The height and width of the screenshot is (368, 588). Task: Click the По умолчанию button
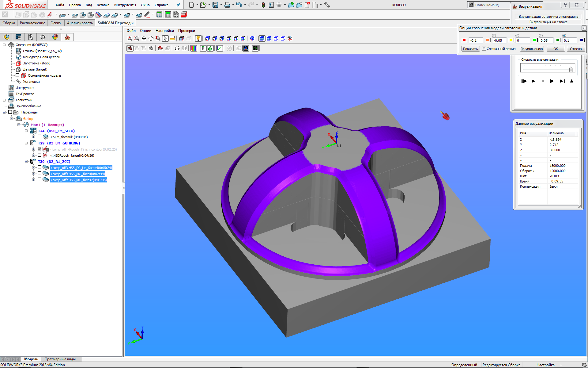pyautogui.click(x=532, y=49)
